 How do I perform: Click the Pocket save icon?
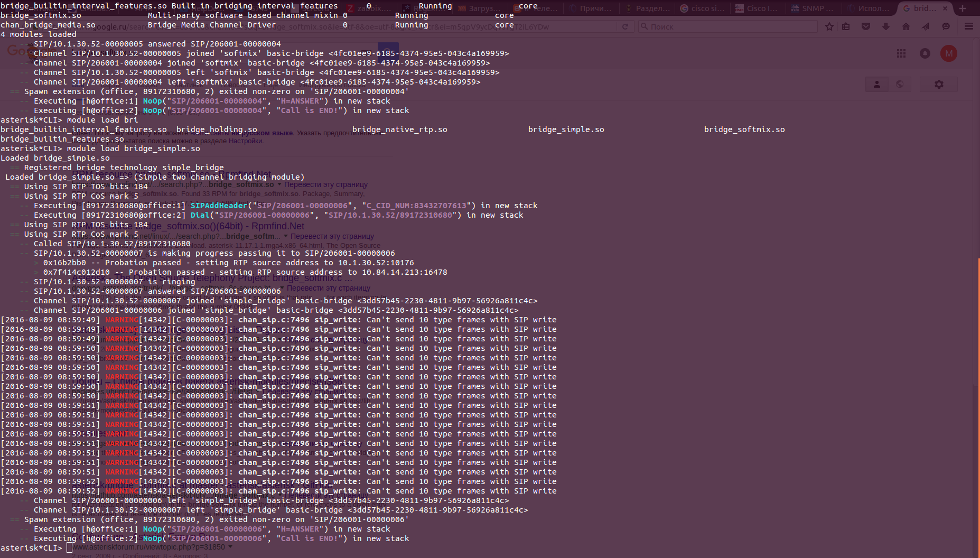(866, 26)
